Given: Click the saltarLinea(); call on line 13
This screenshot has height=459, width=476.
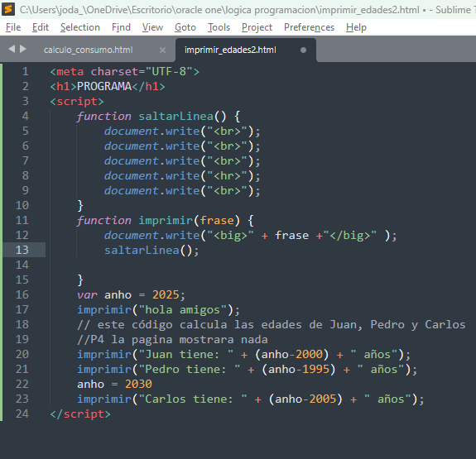Looking at the screenshot, I should [x=151, y=251].
